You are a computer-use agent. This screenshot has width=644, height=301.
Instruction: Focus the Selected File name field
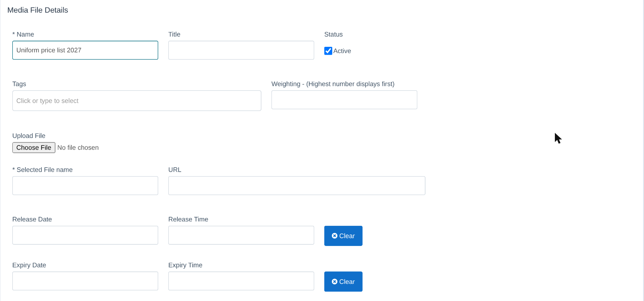[x=85, y=186]
